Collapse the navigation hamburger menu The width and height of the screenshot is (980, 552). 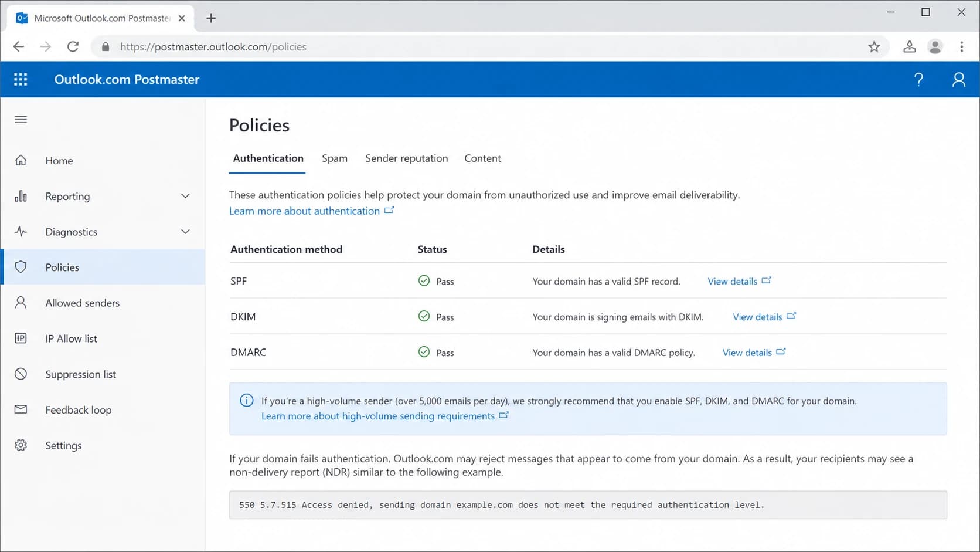pyautogui.click(x=21, y=120)
